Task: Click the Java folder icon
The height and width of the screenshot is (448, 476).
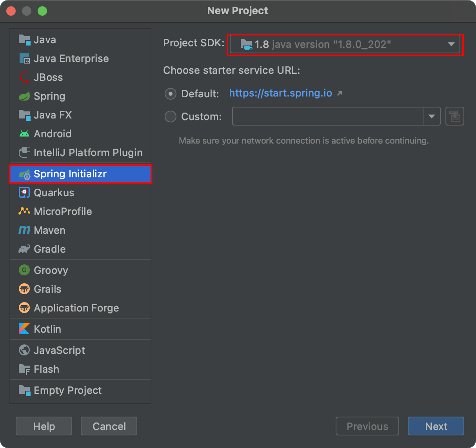Action: click(24, 40)
